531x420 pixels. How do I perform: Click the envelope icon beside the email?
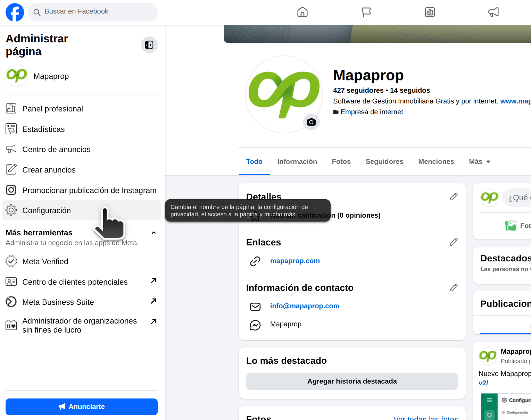(255, 306)
